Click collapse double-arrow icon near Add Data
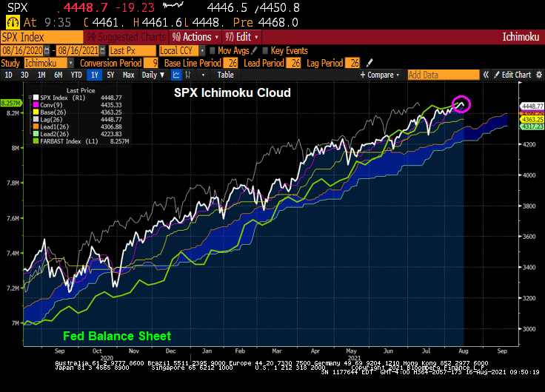Image resolution: width=545 pixels, height=392 pixels. coord(487,75)
